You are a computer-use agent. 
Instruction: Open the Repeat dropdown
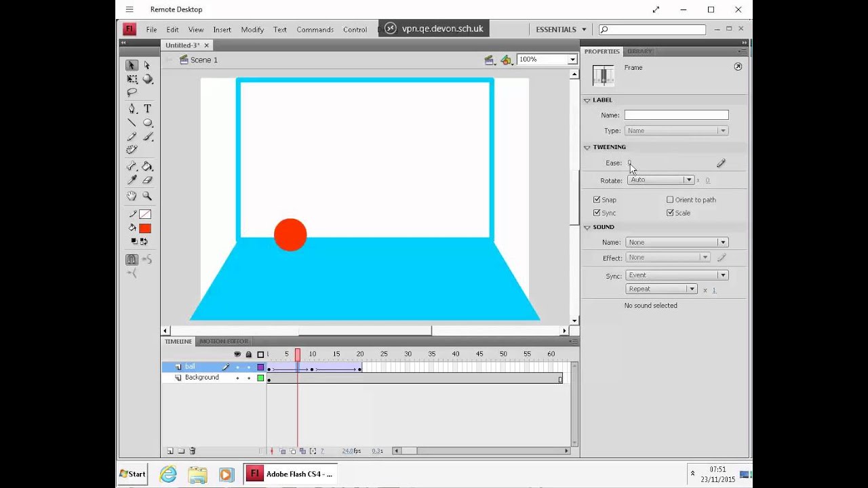pos(662,289)
